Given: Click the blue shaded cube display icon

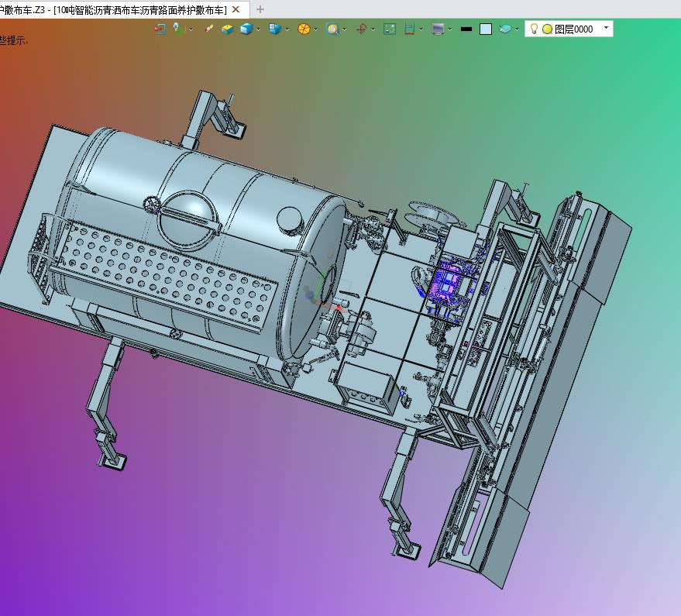Looking at the screenshot, I should (246, 29).
